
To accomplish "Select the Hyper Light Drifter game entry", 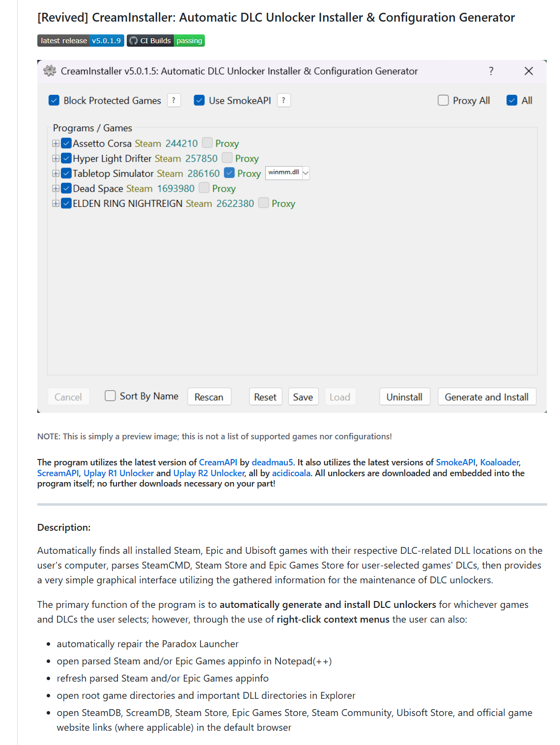I will coord(112,159).
